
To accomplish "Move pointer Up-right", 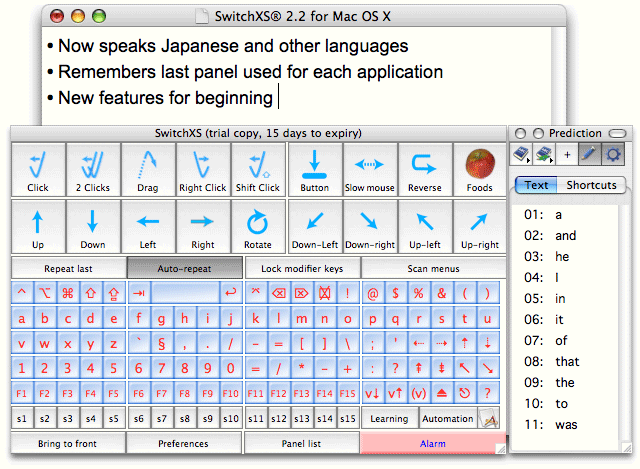I will (480, 227).
